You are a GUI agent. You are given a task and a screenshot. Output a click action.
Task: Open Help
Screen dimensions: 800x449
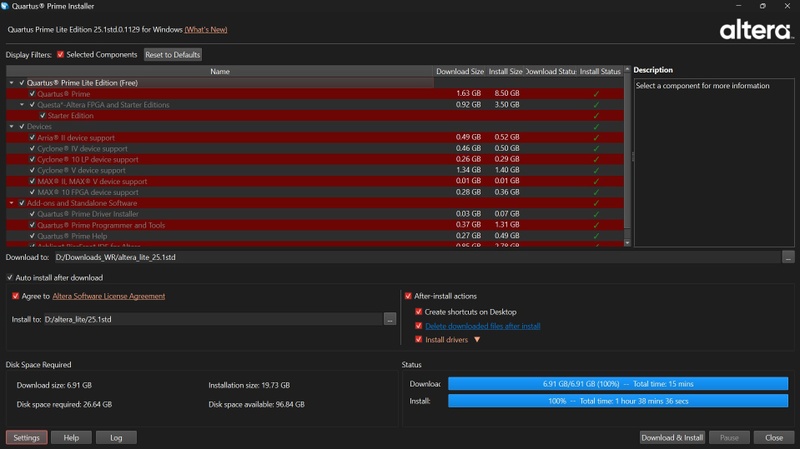71,437
